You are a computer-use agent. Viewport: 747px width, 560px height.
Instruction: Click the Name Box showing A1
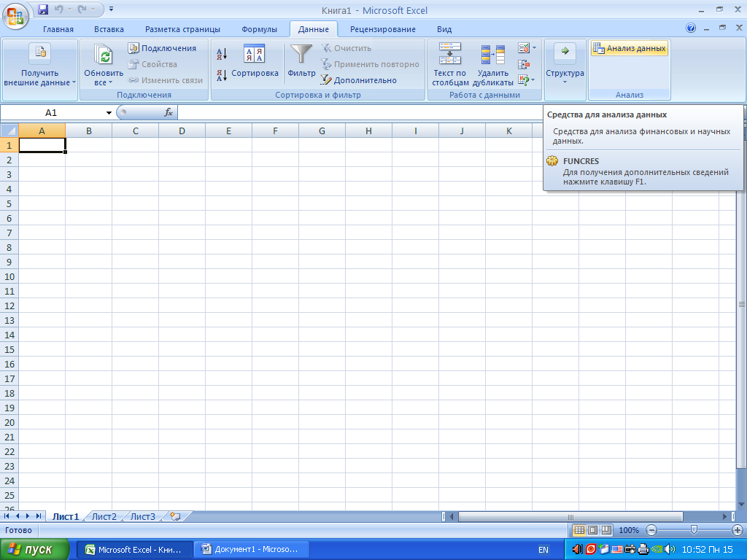52,113
